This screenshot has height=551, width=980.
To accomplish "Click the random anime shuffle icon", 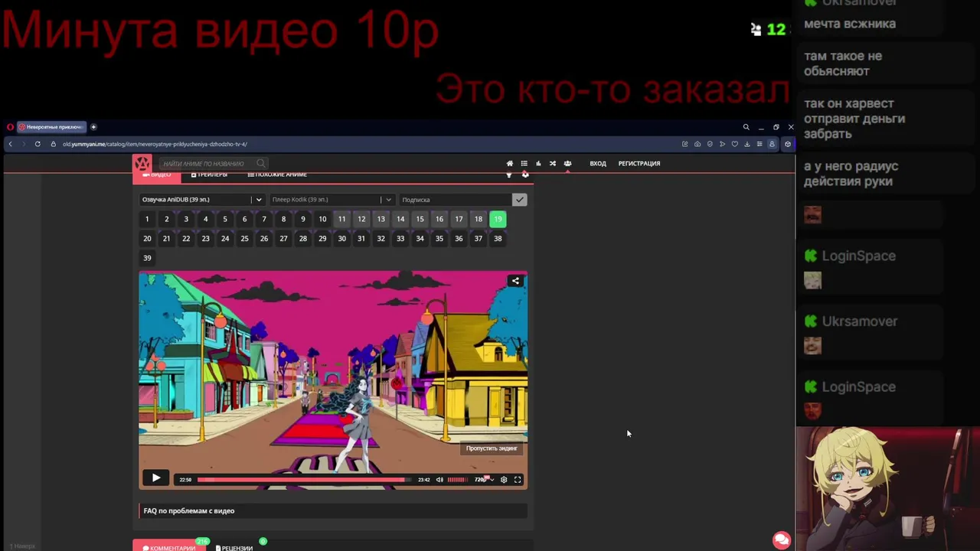I will click(553, 163).
